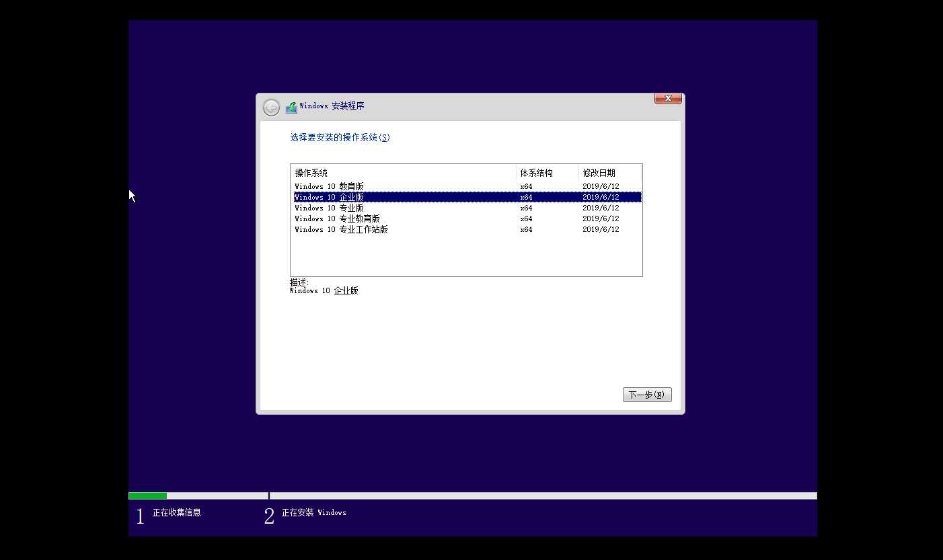Click the 修改日期 column header
The height and width of the screenshot is (560, 943).
(x=610, y=173)
